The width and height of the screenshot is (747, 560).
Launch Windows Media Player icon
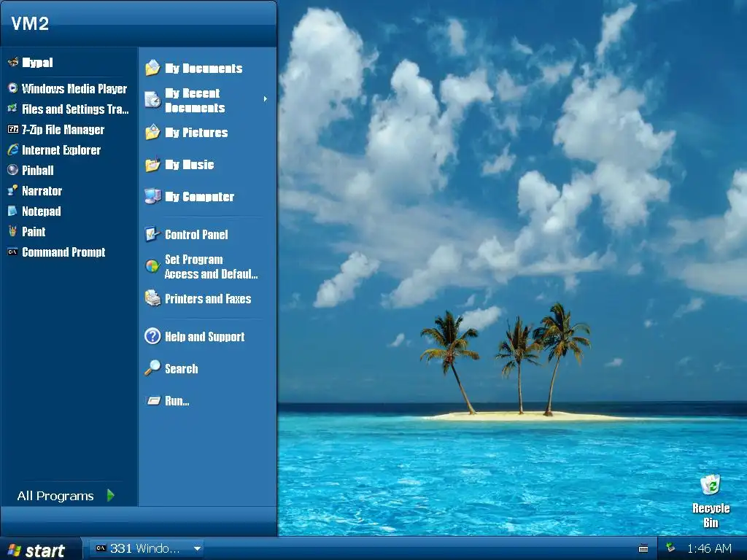click(x=13, y=88)
